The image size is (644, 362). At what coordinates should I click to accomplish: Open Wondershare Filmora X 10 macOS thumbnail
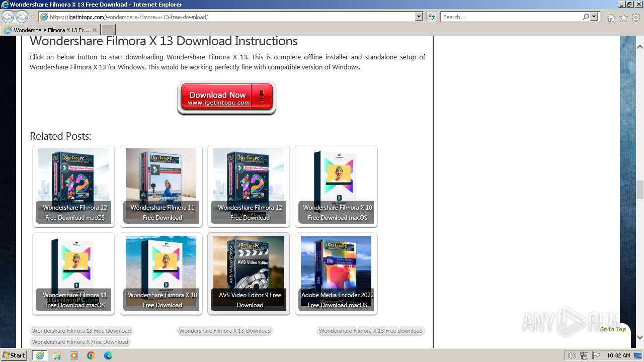pyautogui.click(x=336, y=186)
